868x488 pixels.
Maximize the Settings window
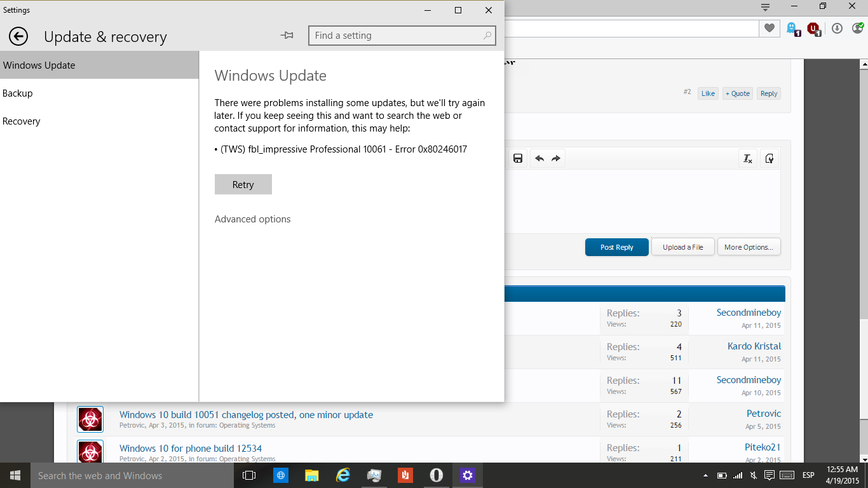tap(458, 10)
